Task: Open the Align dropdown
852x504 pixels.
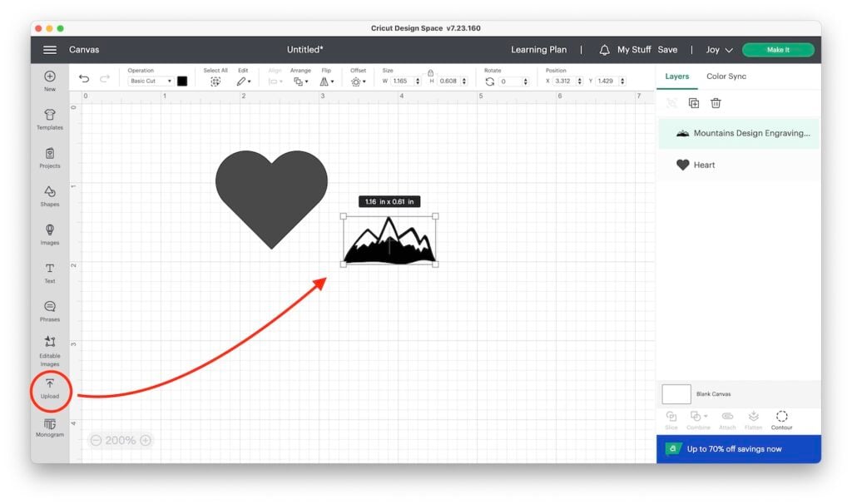Action: (275, 82)
